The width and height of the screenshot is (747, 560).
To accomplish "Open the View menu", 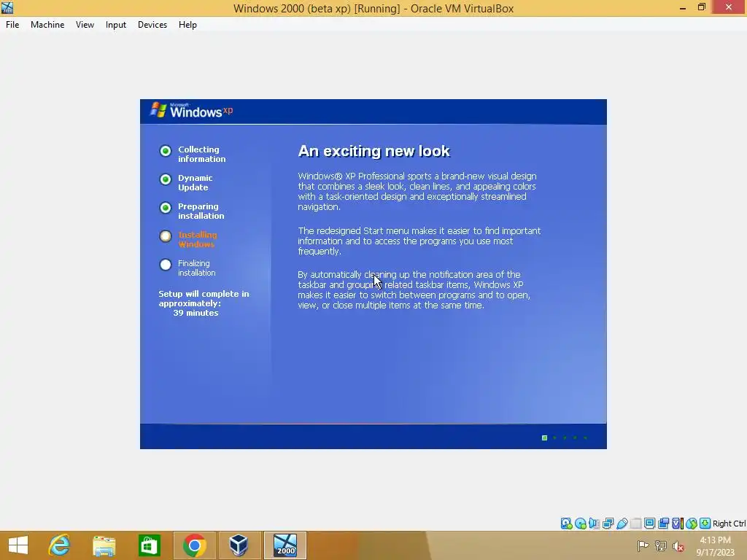I will (x=85, y=25).
